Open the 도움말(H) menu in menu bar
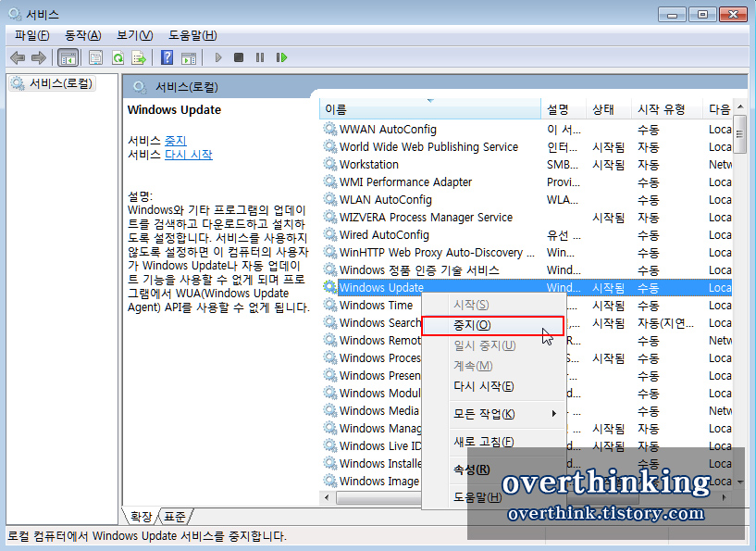756x551 pixels. click(x=192, y=35)
